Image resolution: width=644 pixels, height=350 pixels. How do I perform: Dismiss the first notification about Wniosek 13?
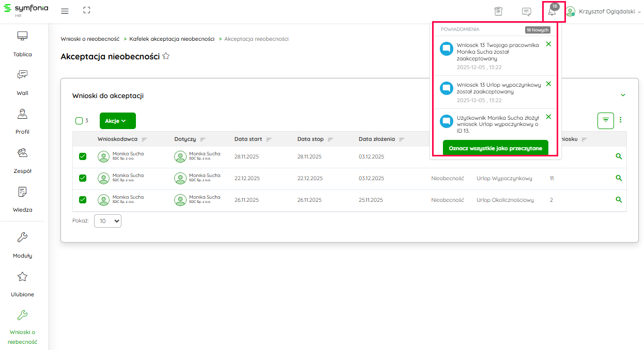(548, 44)
